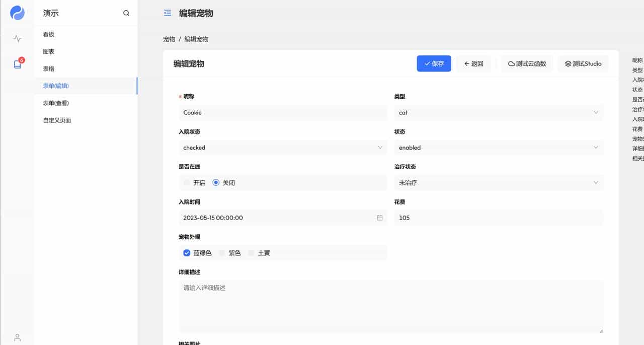Click the user profile icon at sidebar bottom
The image size is (644, 345).
click(18, 337)
